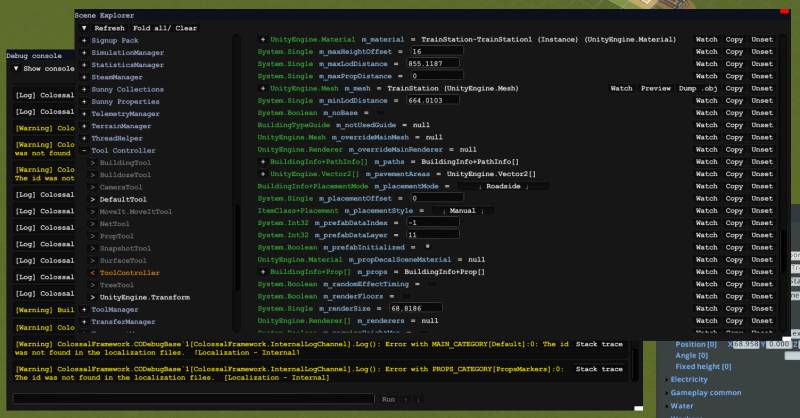This screenshot has width=800, height=418.
Task: Toggle the m_renderFloors checkbox
Action: [406, 297]
